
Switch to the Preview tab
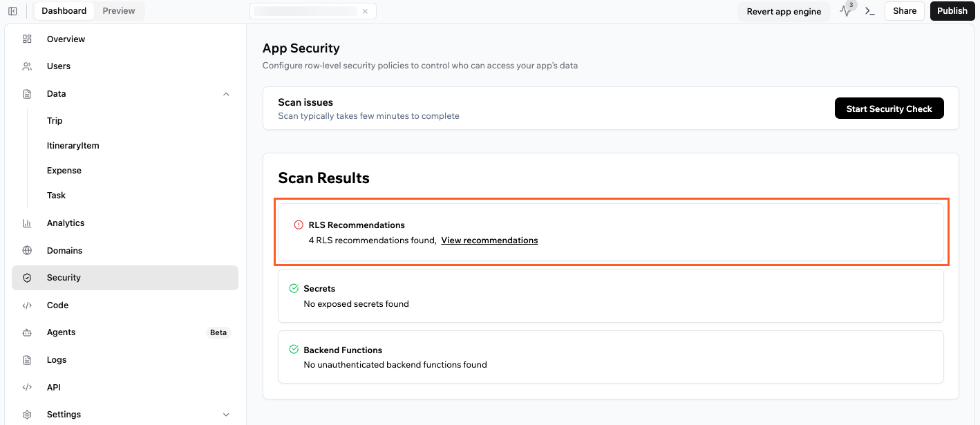pos(118,10)
